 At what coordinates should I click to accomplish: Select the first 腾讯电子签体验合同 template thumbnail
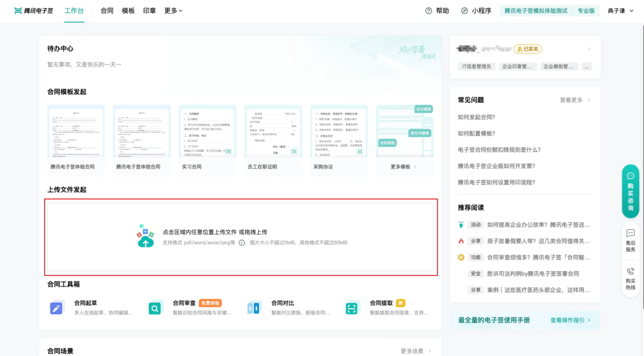(76, 131)
